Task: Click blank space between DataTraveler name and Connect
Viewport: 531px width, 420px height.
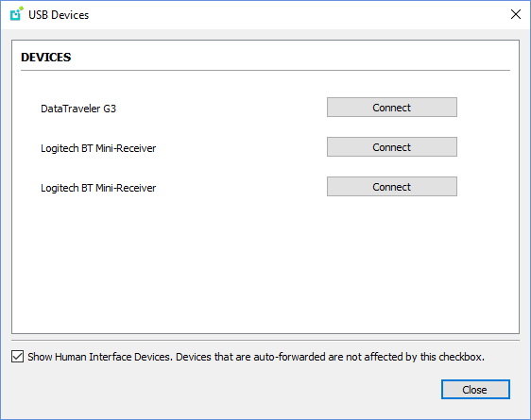Action: click(x=220, y=109)
